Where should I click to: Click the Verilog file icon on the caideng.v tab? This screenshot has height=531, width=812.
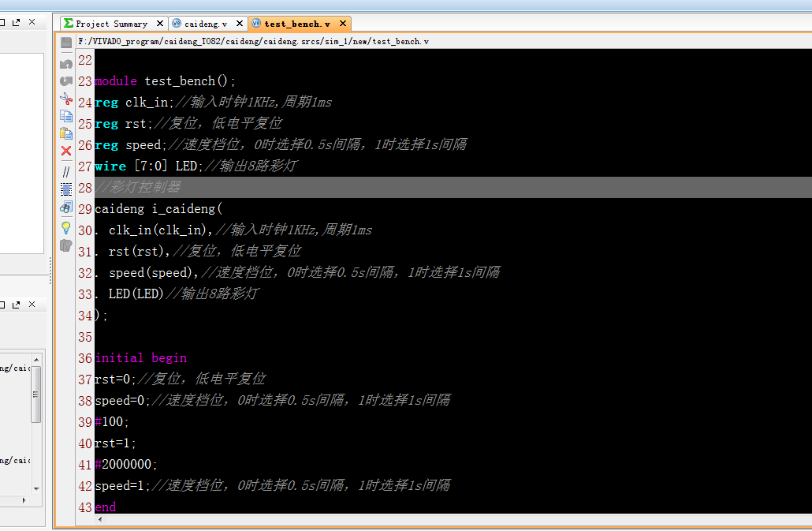tap(177, 24)
